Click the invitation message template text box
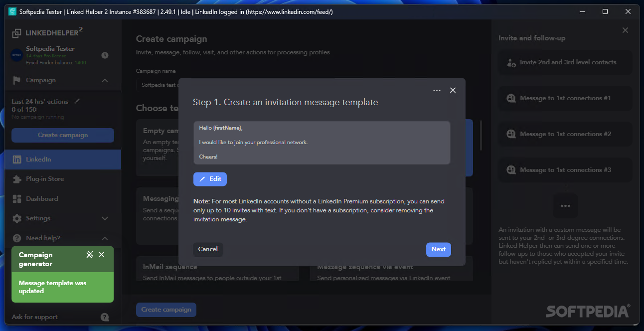The height and width of the screenshot is (331, 644). pos(322,143)
